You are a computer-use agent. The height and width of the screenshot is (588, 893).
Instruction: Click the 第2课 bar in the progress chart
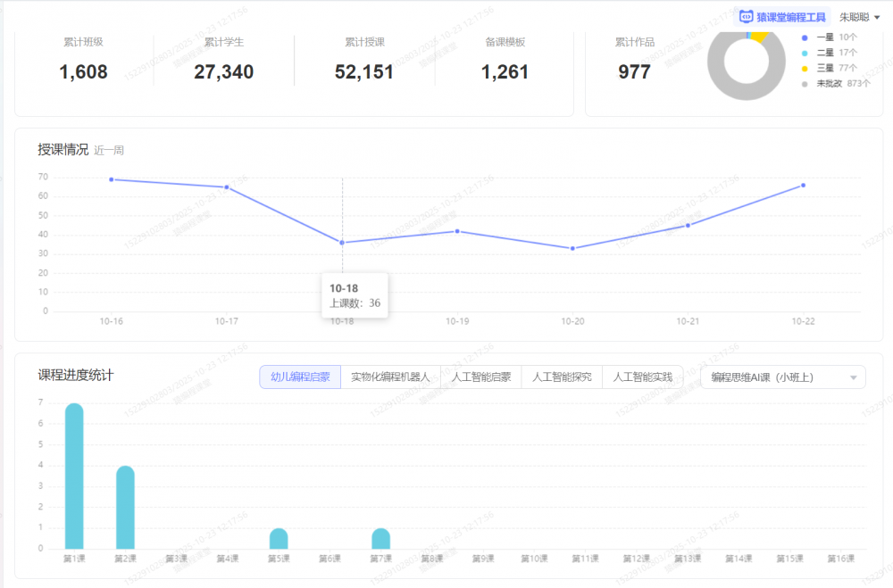coord(125,509)
